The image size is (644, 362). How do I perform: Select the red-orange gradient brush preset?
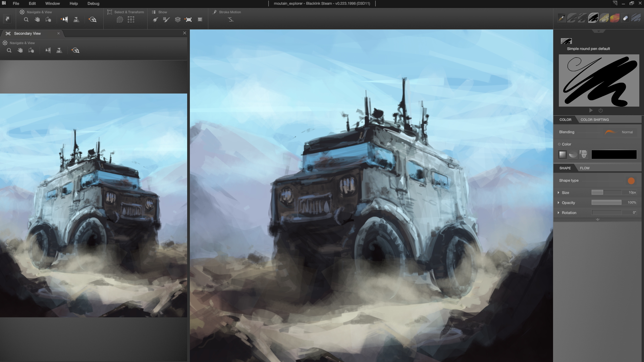coord(615,18)
